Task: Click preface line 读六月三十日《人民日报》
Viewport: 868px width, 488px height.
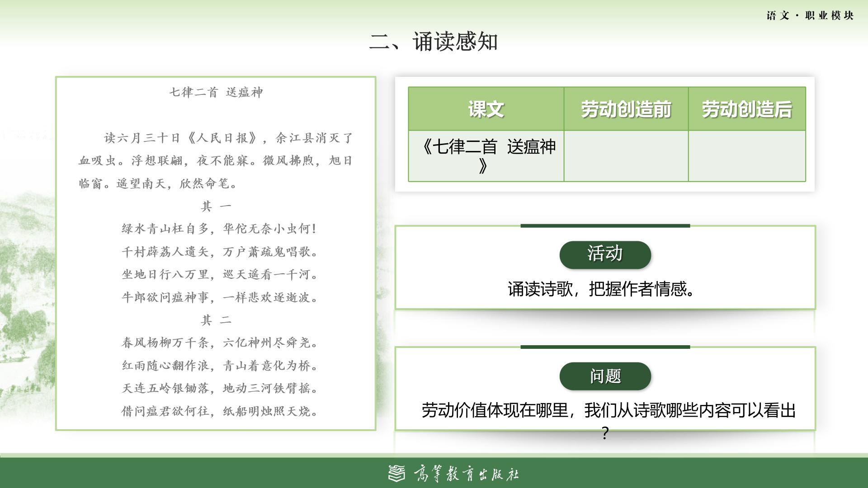Action: tap(228, 138)
